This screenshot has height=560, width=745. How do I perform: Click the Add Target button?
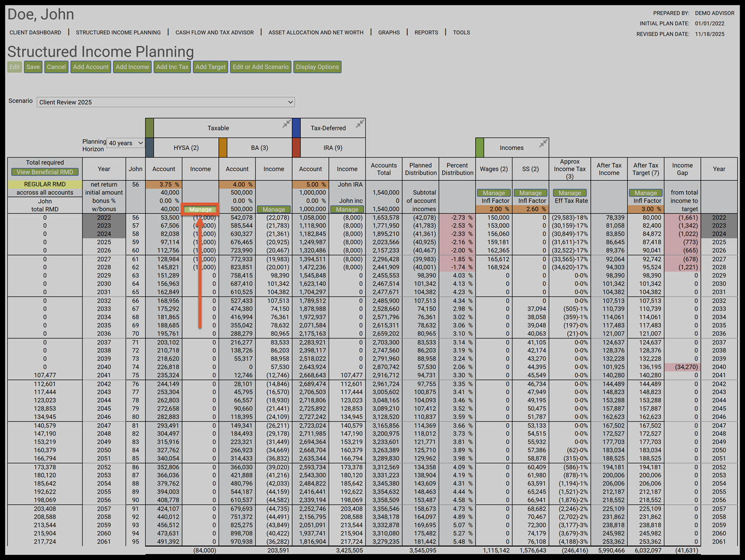coord(211,67)
